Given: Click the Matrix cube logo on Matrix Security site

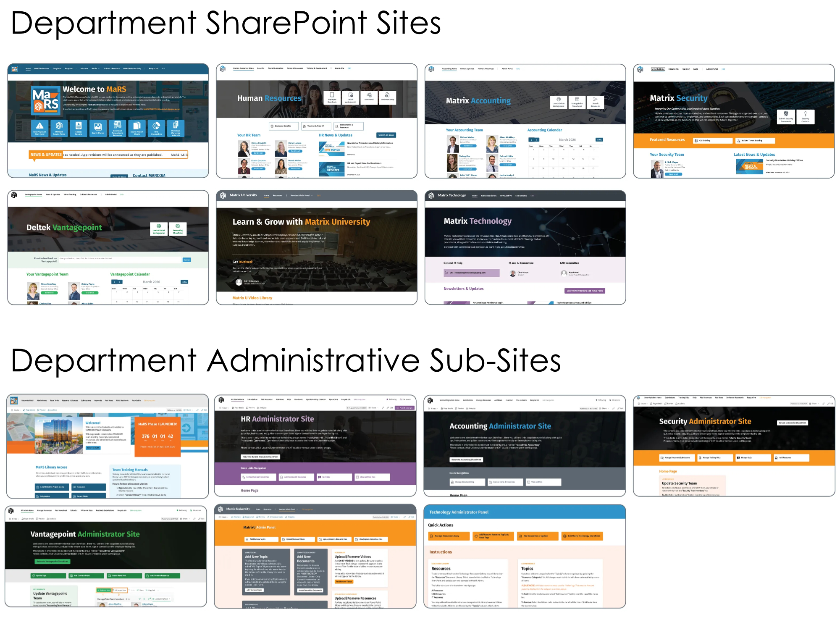Looking at the screenshot, I should [x=640, y=69].
